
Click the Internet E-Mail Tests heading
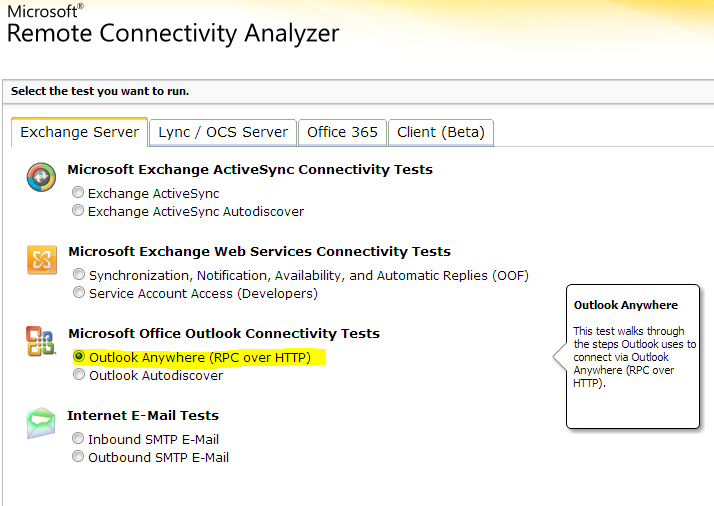point(143,415)
